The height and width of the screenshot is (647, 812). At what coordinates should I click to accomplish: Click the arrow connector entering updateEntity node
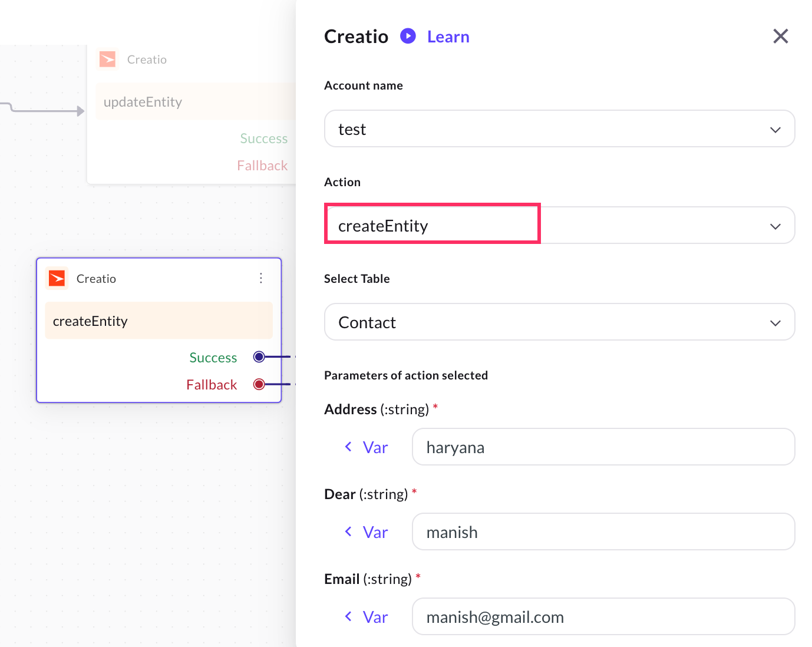click(80, 111)
